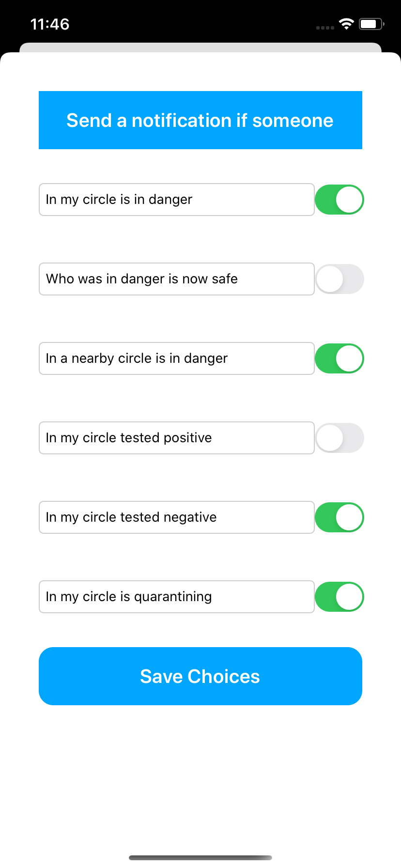Select 'In my circle is quarantining' text field
401x868 pixels.
point(177,597)
